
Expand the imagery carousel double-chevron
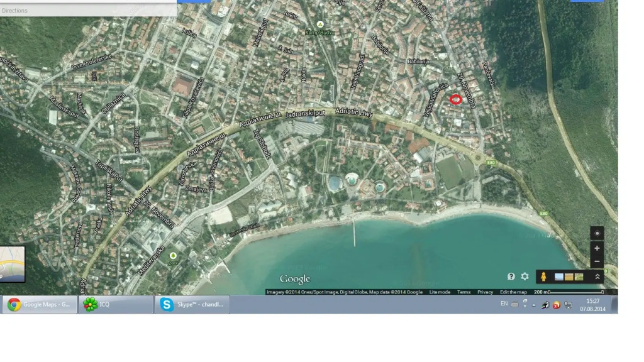pos(597,277)
